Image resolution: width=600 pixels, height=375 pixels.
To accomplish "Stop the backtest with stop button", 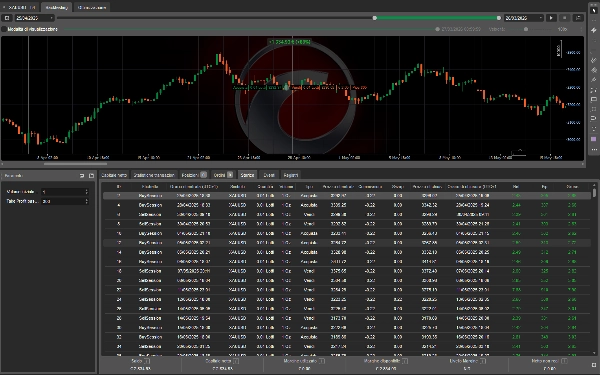I will 564,18.
